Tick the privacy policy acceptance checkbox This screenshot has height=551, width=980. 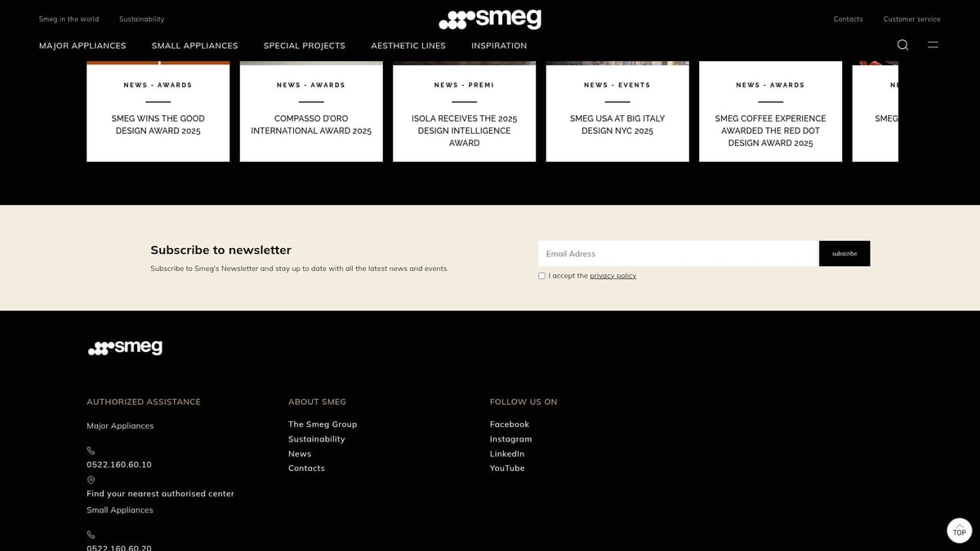tap(541, 276)
